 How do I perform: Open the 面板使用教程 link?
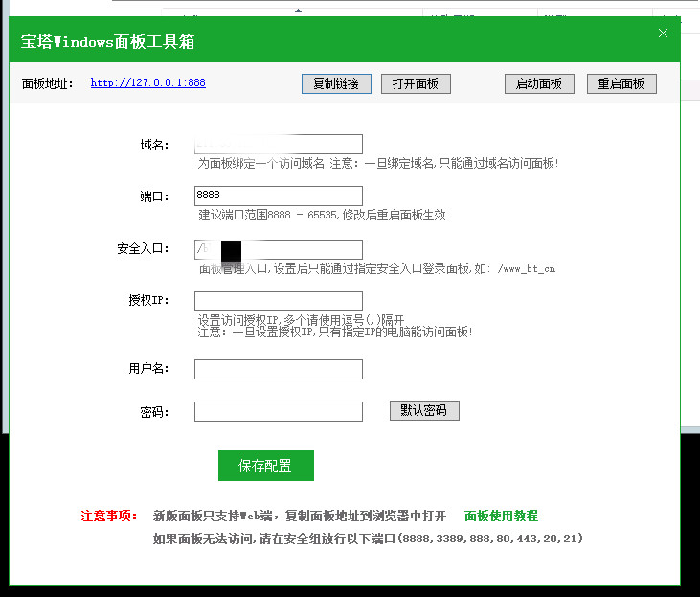point(501,516)
